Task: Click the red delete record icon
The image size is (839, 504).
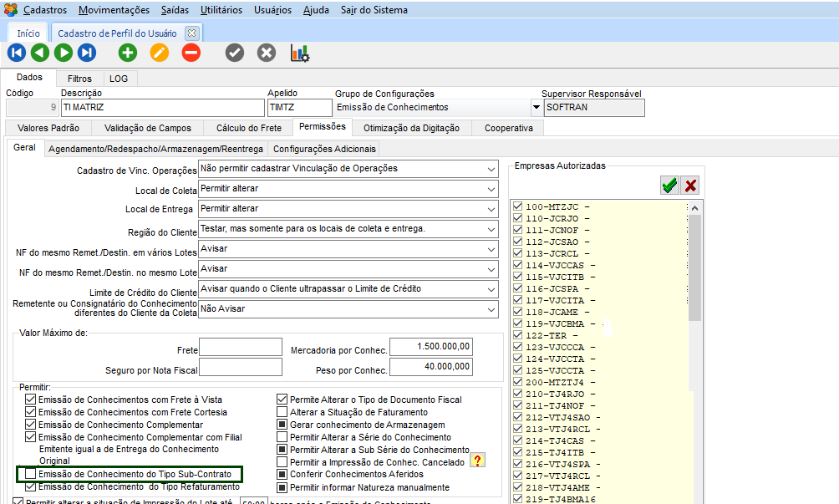Action: (x=191, y=53)
